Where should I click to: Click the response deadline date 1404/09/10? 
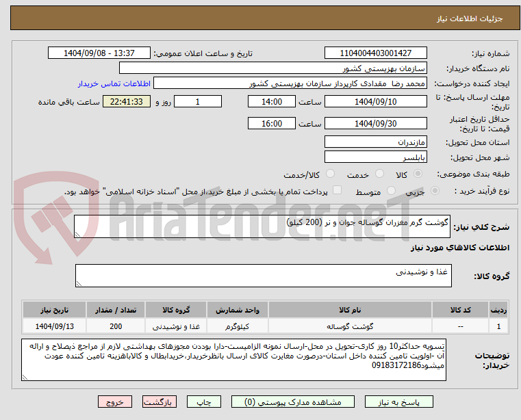[x=375, y=101]
